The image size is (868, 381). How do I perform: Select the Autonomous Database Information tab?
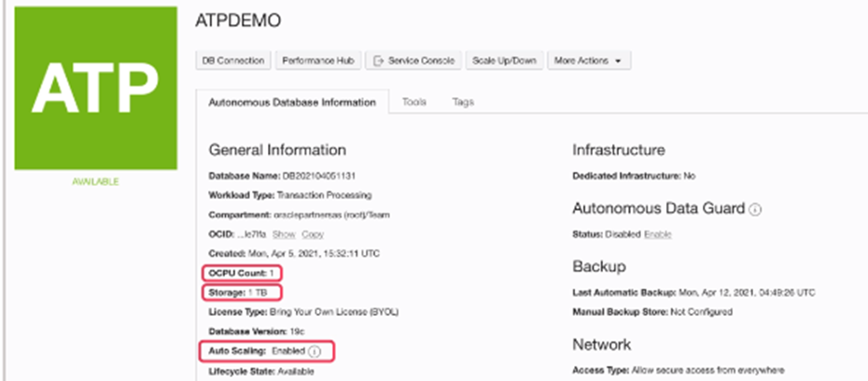click(292, 102)
